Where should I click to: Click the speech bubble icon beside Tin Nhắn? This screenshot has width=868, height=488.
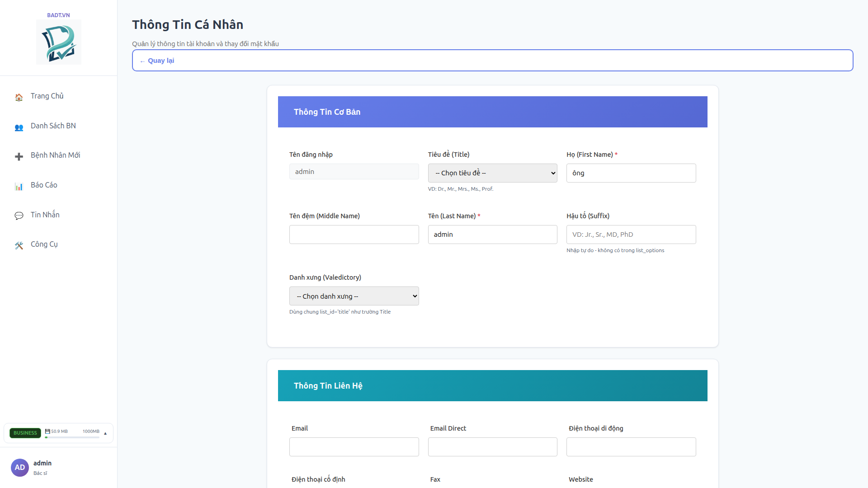[19, 216]
